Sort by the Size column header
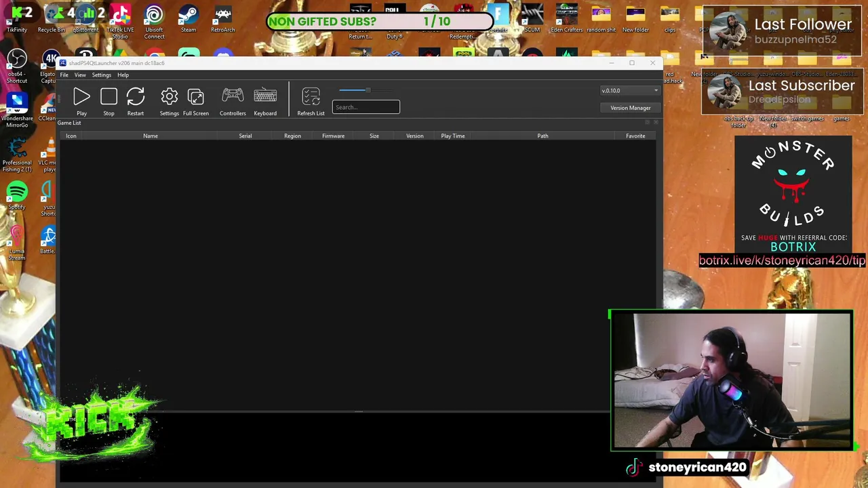This screenshot has height=488, width=868. click(x=374, y=136)
